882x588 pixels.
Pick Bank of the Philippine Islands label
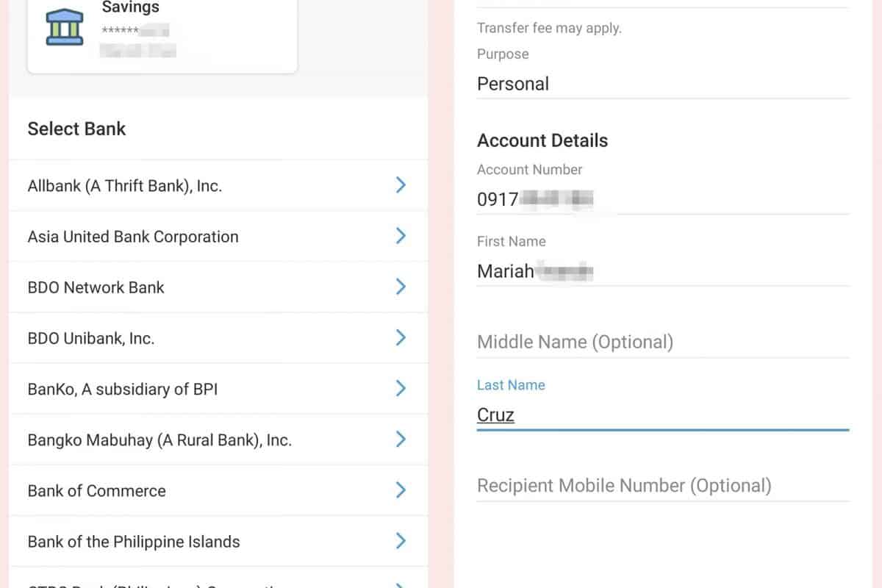(x=134, y=542)
